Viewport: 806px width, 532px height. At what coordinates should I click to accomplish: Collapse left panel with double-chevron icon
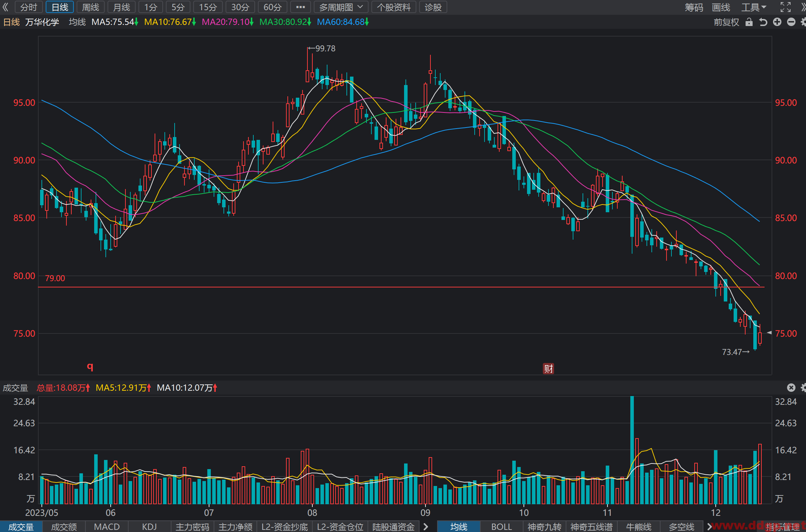point(5,7)
